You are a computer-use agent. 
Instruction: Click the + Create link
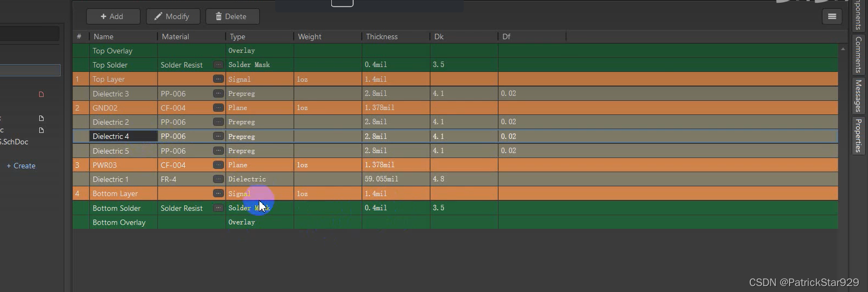(21, 166)
